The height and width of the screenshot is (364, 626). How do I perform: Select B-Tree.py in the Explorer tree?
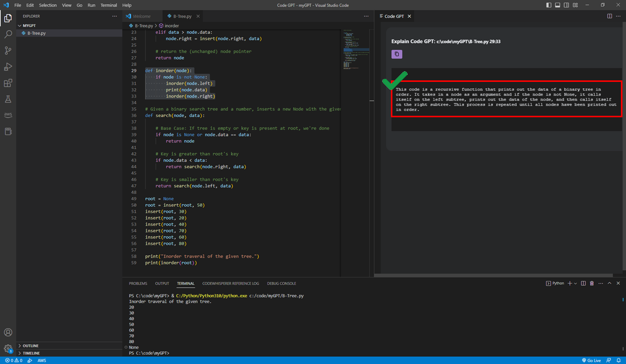click(69, 33)
